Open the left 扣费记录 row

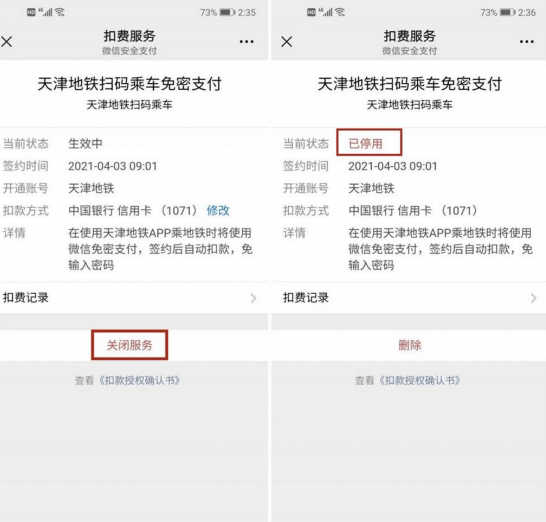[x=134, y=298]
